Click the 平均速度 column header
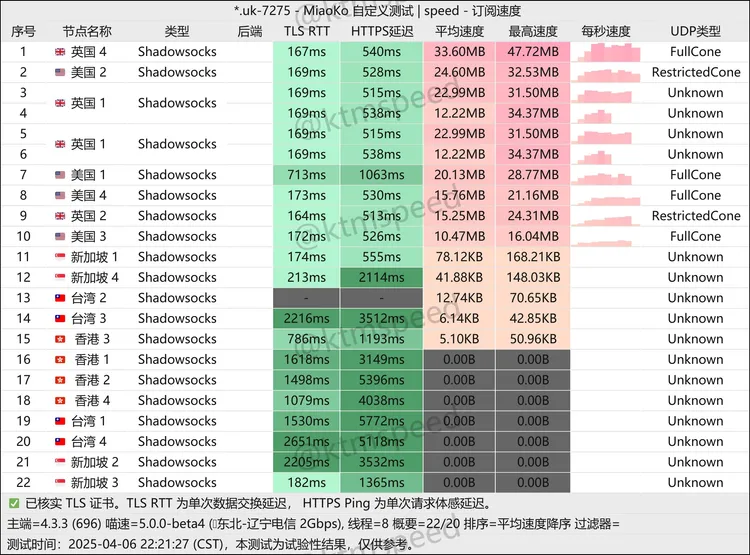Screen dimensions: 750x555 pos(460,32)
